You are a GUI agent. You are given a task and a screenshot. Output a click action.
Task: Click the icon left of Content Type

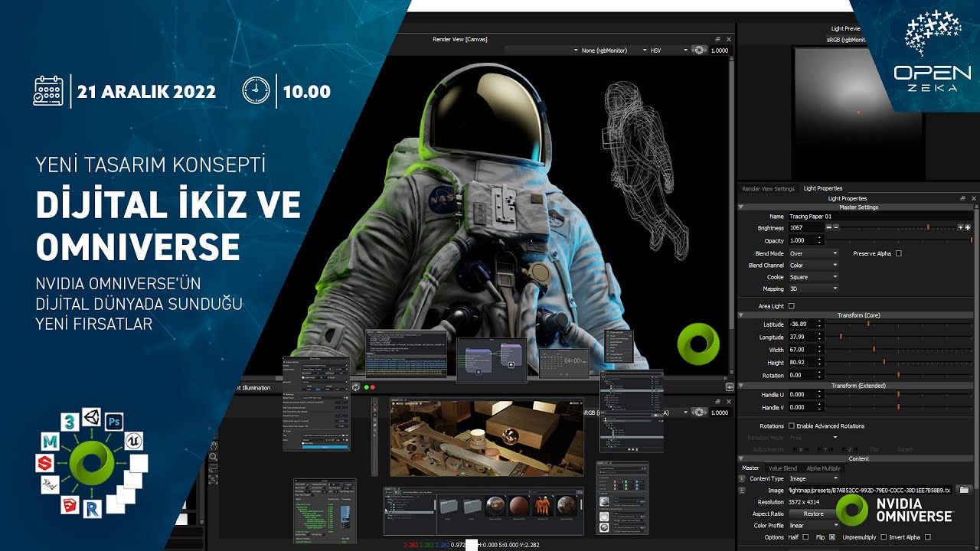tap(741, 478)
